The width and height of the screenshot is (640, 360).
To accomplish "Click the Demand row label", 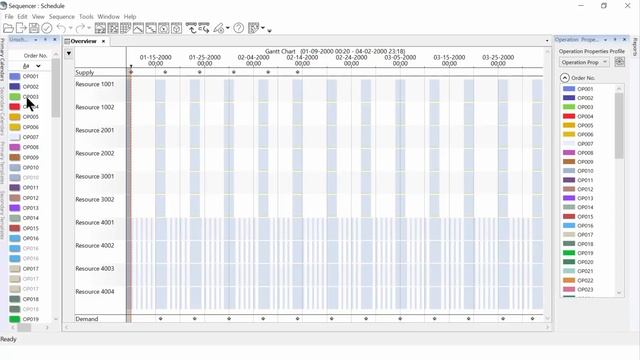I will (87, 319).
